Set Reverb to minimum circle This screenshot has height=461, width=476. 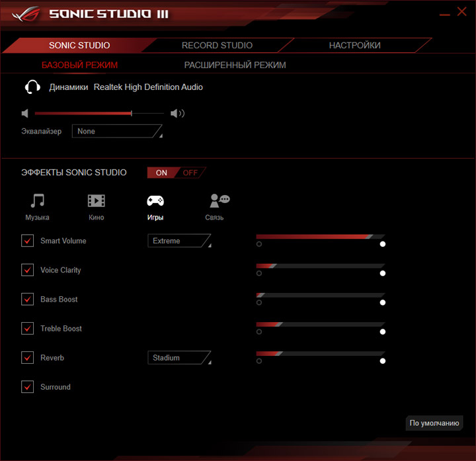point(259,360)
